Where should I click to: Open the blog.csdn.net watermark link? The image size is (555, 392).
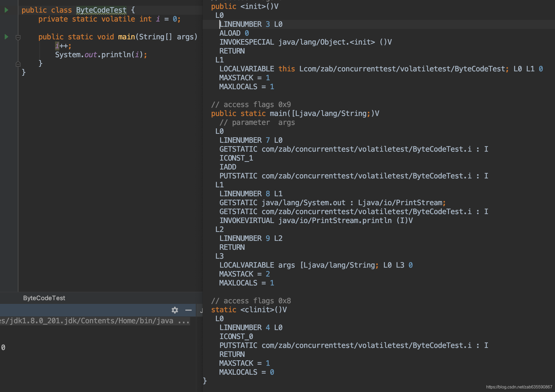click(519, 387)
